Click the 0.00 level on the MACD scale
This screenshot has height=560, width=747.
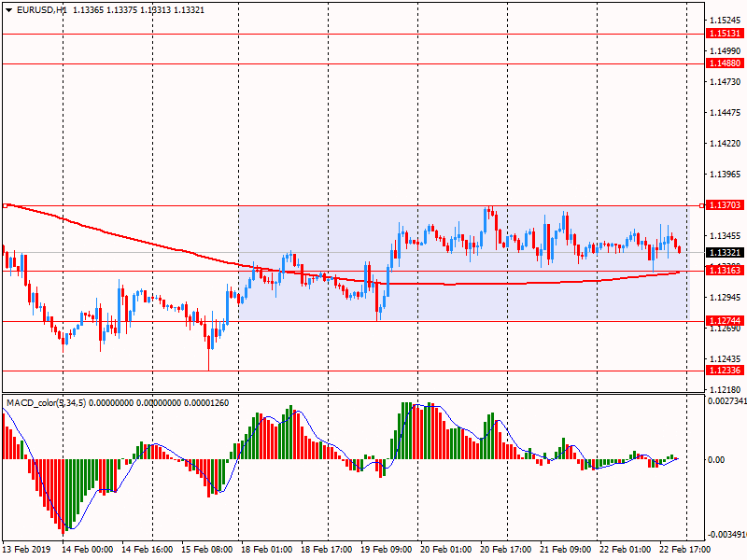point(715,460)
